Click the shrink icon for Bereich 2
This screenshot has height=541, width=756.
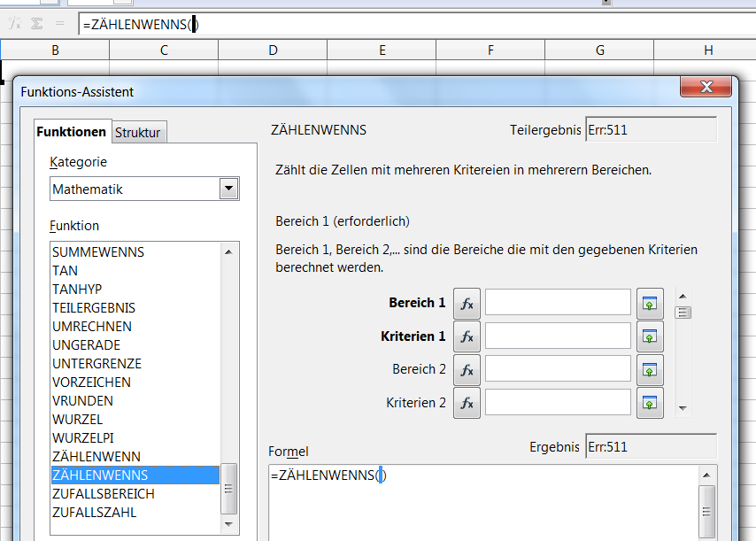click(x=650, y=369)
